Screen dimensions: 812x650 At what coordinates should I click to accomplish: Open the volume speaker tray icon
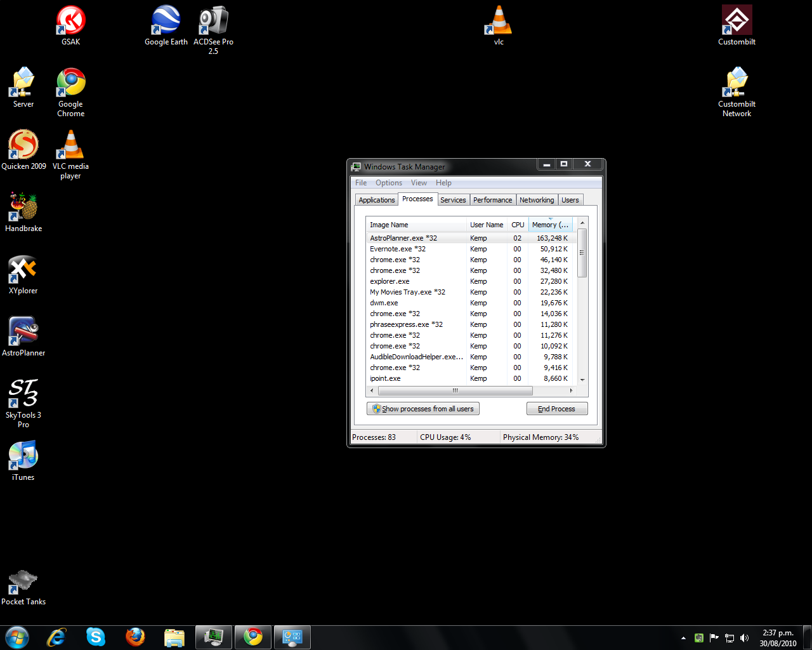(745, 638)
